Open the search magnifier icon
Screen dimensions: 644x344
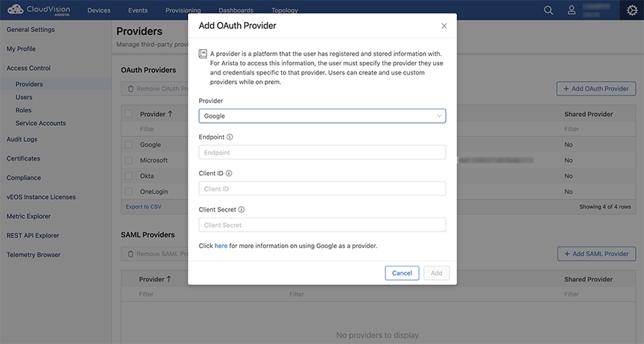tap(549, 10)
